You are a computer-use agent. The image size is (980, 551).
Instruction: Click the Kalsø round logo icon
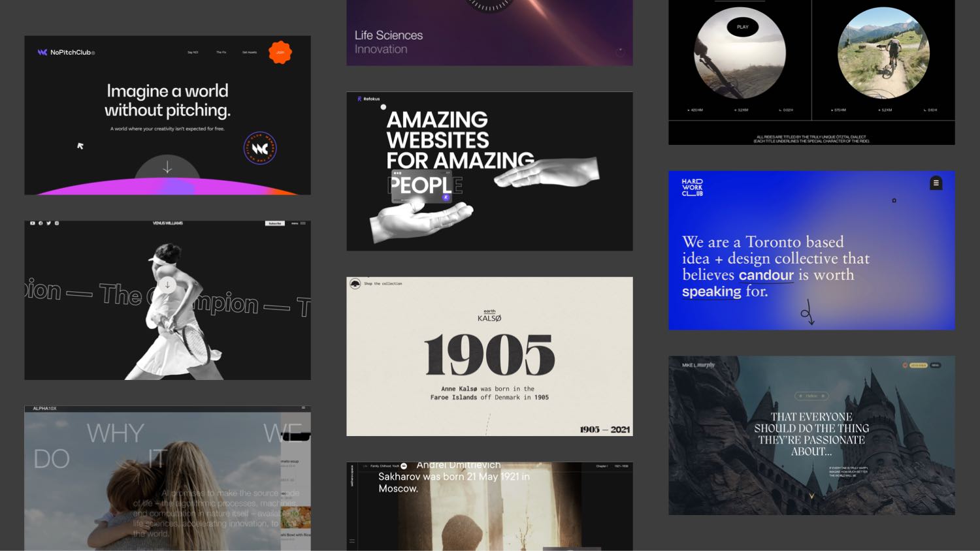pyautogui.click(x=355, y=284)
